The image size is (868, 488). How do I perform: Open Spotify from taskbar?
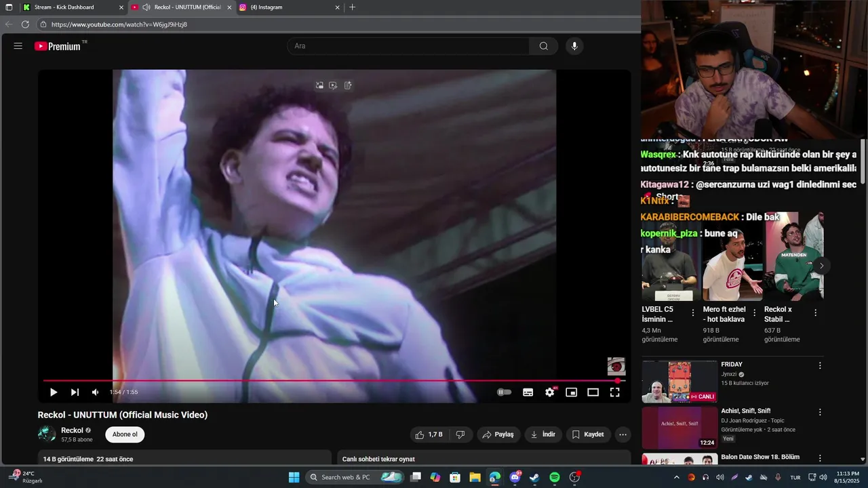click(555, 477)
